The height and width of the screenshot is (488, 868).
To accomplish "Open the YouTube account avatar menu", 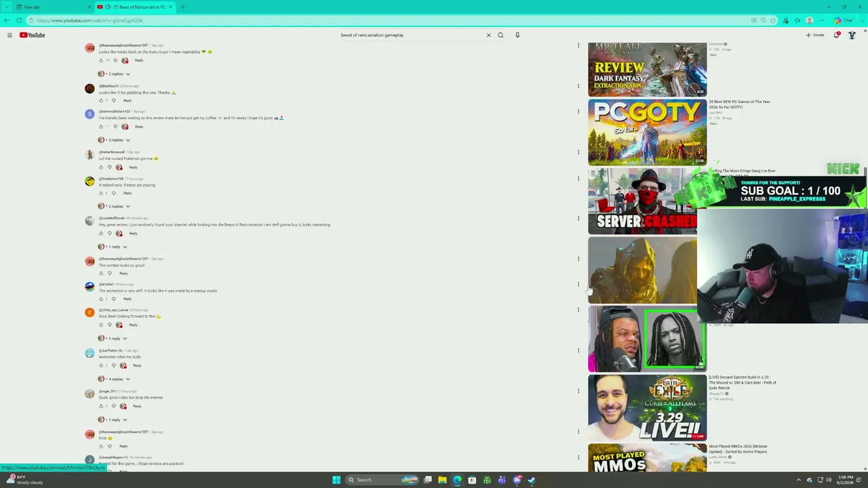I will pyautogui.click(x=852, y=35).
